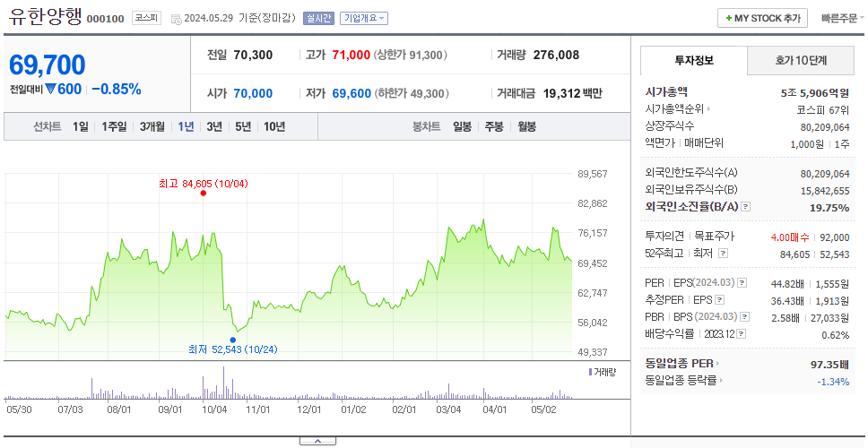The image size is (868, 448).
Task: Select 10년 line chart period
Action: tap(274, 126)
